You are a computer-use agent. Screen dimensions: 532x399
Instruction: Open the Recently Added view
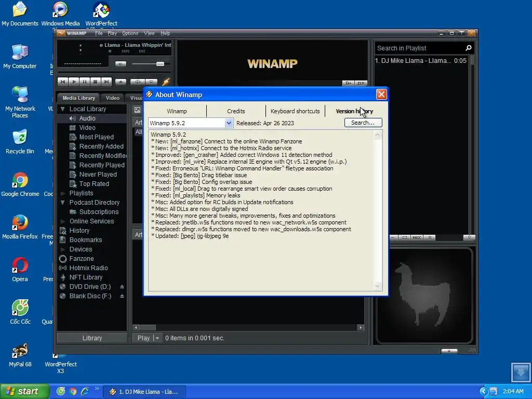[x=101, y=147]
